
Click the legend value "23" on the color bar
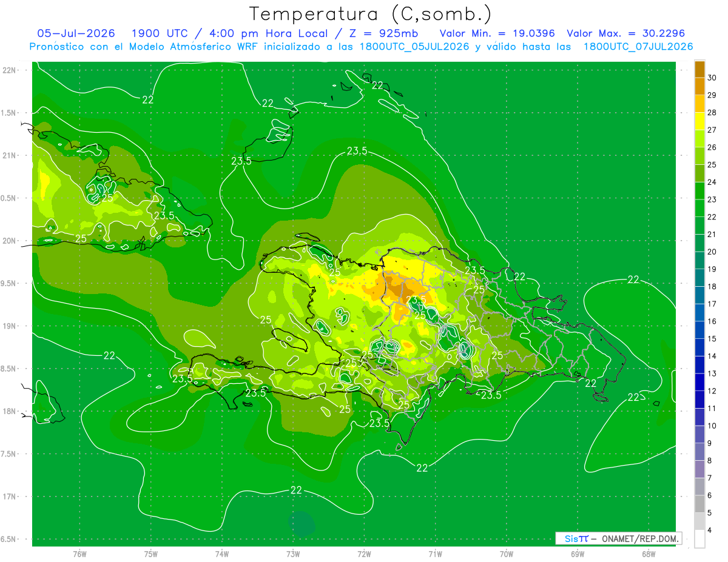pos(713,199)
